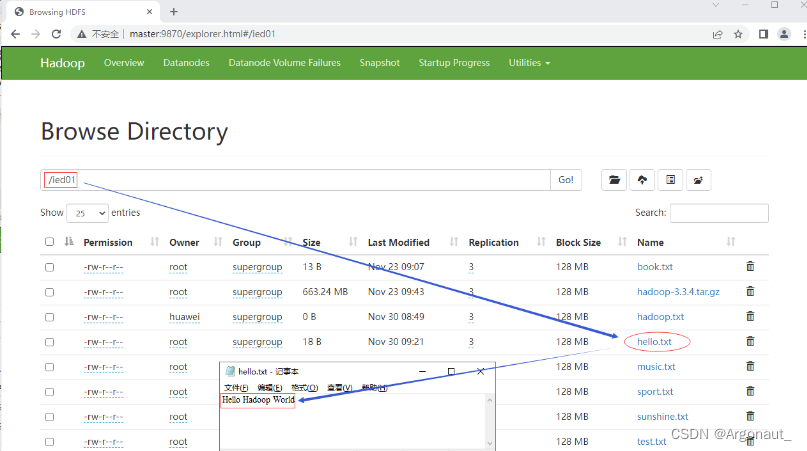
Task: Open the browser profile avatar
Action: (x=784, y=34)
